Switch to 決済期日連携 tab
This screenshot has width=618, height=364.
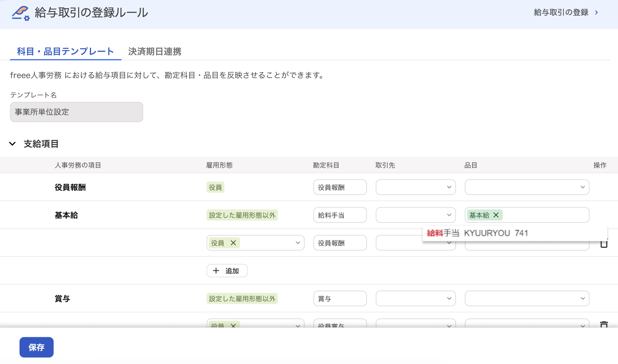point(154,52)
